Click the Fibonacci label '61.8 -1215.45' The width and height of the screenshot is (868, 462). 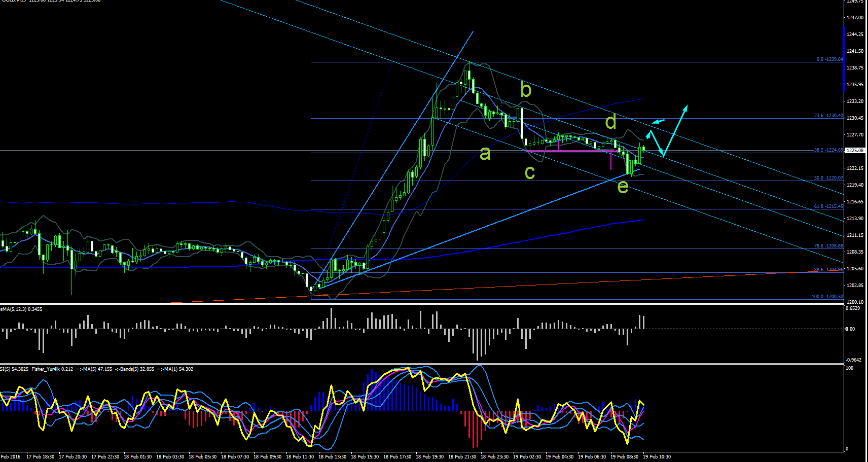828,206
